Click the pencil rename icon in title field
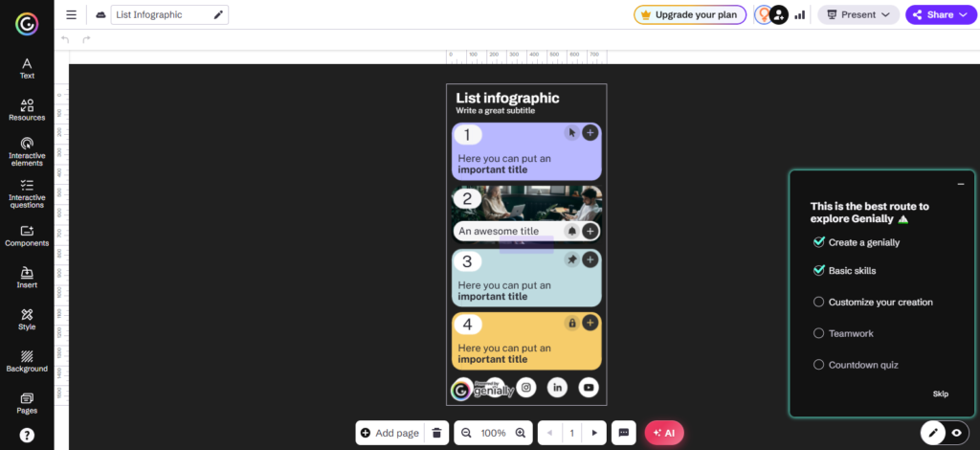The width and height of the screenshot is (980, 450). [x=218, y=15]
